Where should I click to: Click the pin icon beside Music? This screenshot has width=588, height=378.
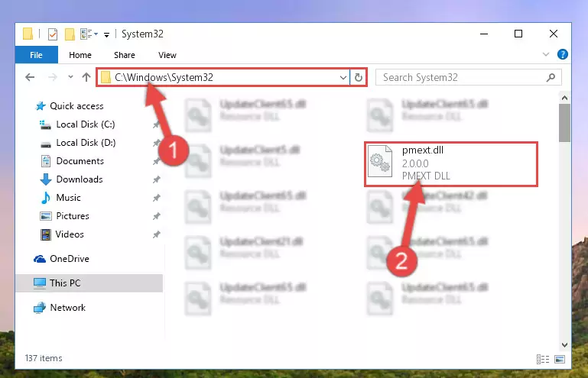point(157,199)
